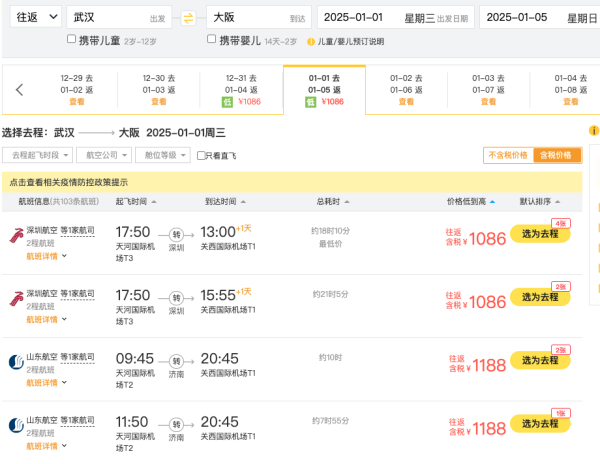This screenshot has height=464, width=600.
Task: Click the 约7时55分 duration text
Action: (x=330, y=421)
